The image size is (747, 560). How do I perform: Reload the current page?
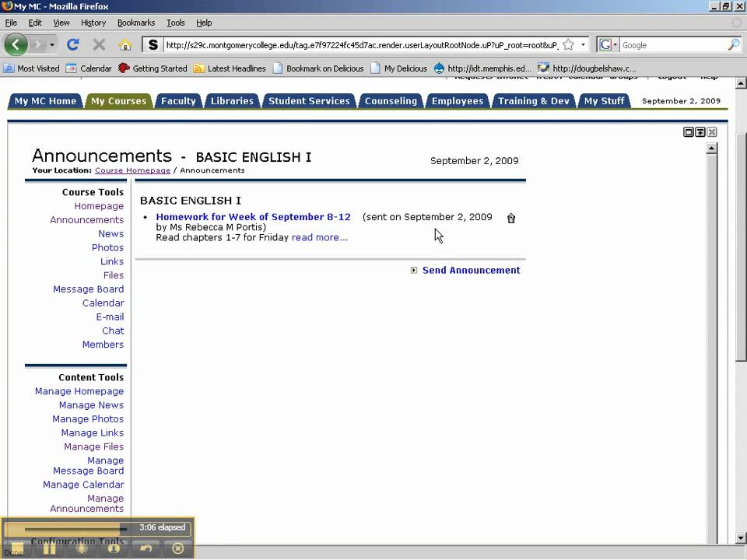[x=72, y=45]
